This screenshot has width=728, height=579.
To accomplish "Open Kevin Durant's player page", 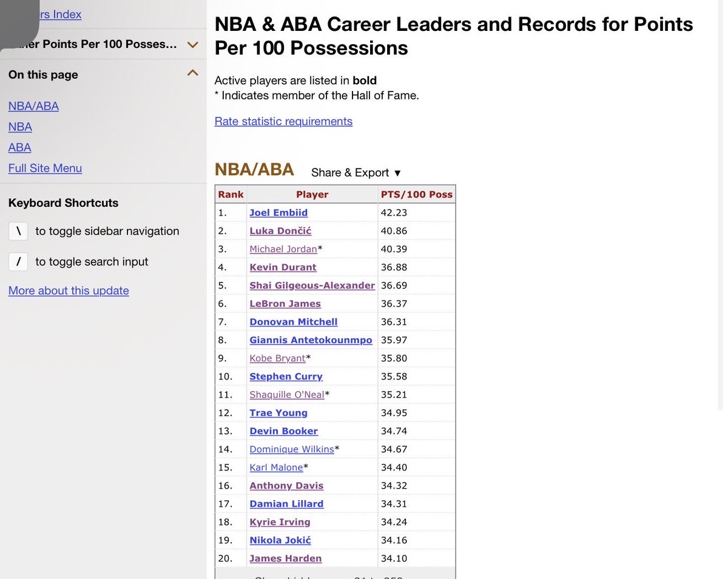I will 283,267.
